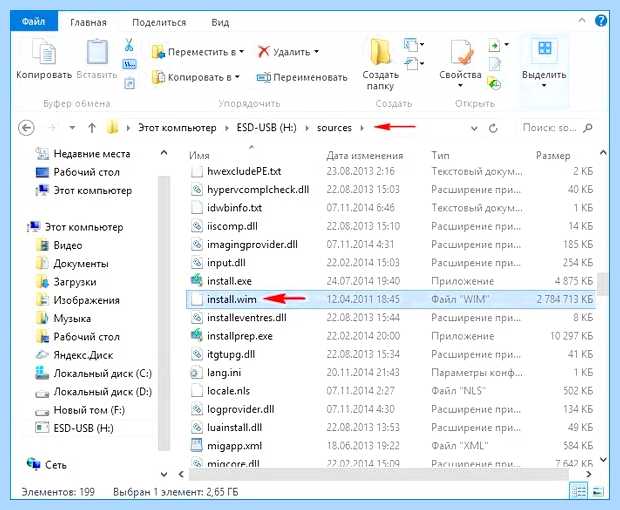Select Локальный диск (D:) in navigation pane

[x=102, y=392]
